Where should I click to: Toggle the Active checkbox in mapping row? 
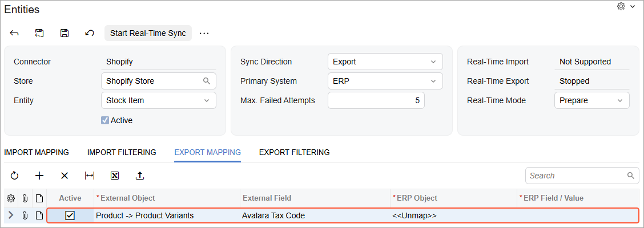click(70, 215)
